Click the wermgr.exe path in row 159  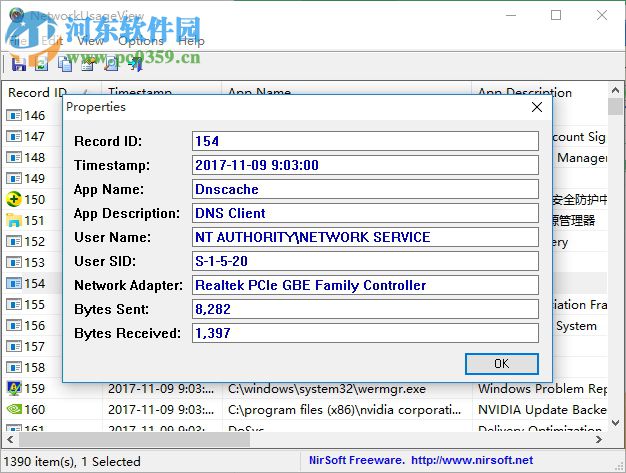pyautogui.click(x=327, y=389)
